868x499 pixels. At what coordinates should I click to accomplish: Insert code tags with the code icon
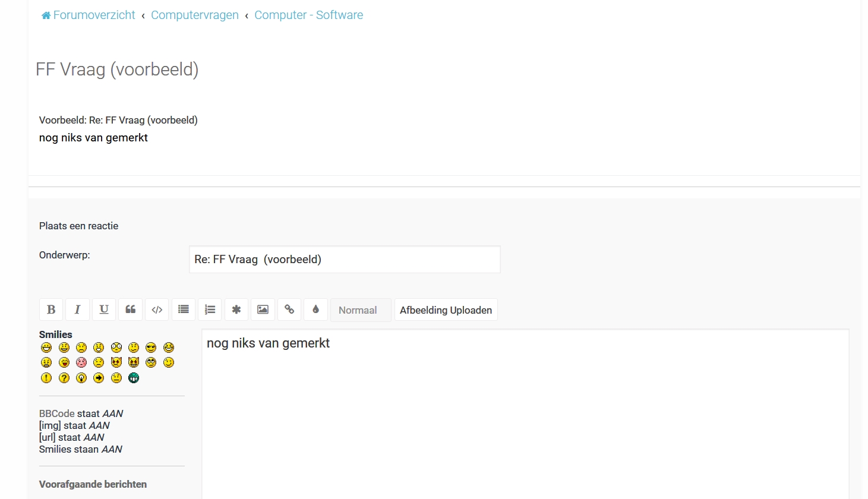157,309
